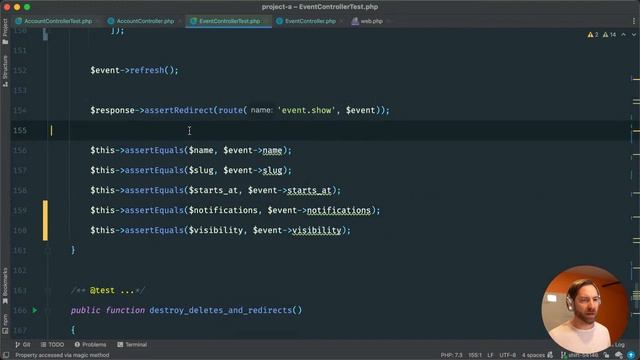Run the destroy_deletes_and_redirects test gutter icon
The image size is (640, 360).
pyautogui.click(x=35, y=310)
